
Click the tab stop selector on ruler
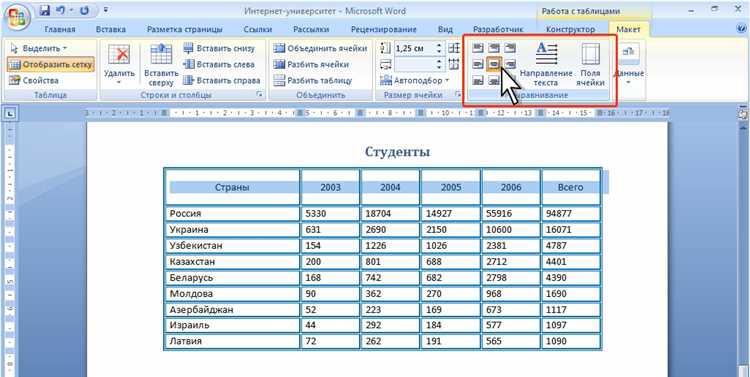(11, 114)
